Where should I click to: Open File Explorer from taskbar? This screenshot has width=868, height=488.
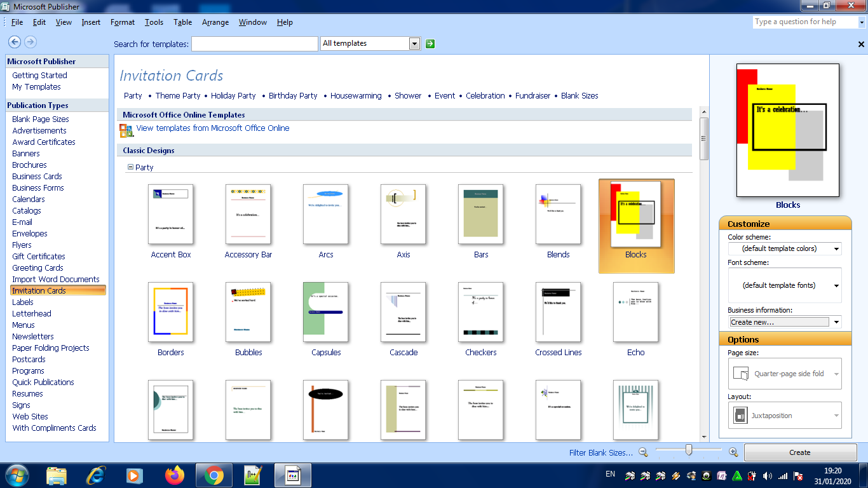coord(57,475)
